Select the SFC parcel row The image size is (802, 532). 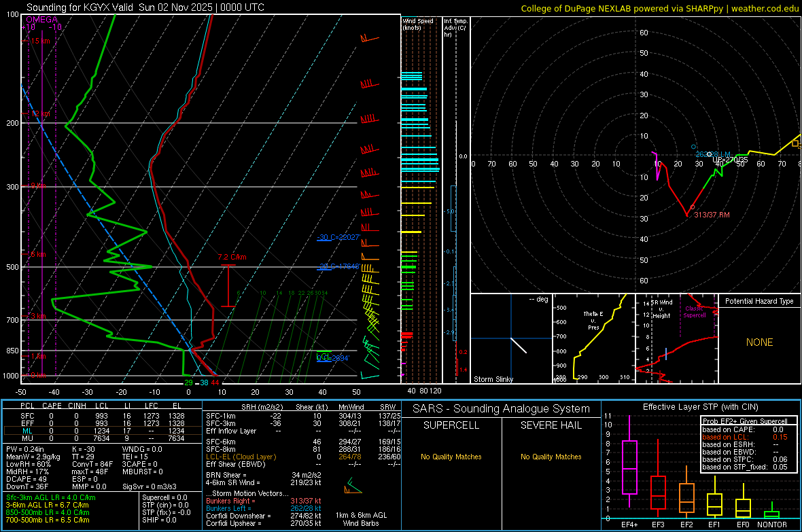(103, 416)
